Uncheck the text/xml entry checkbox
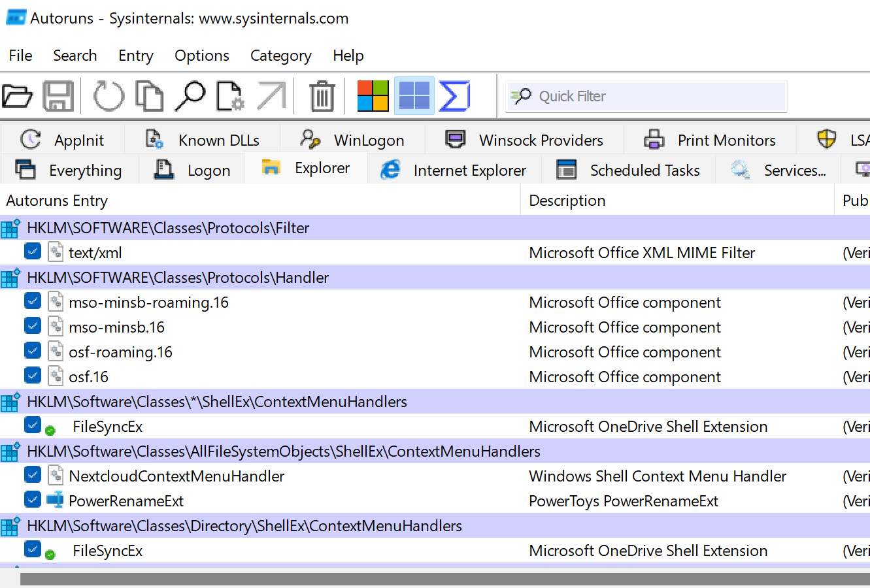This screenshot has height=588, width=870. click(33, 251)
